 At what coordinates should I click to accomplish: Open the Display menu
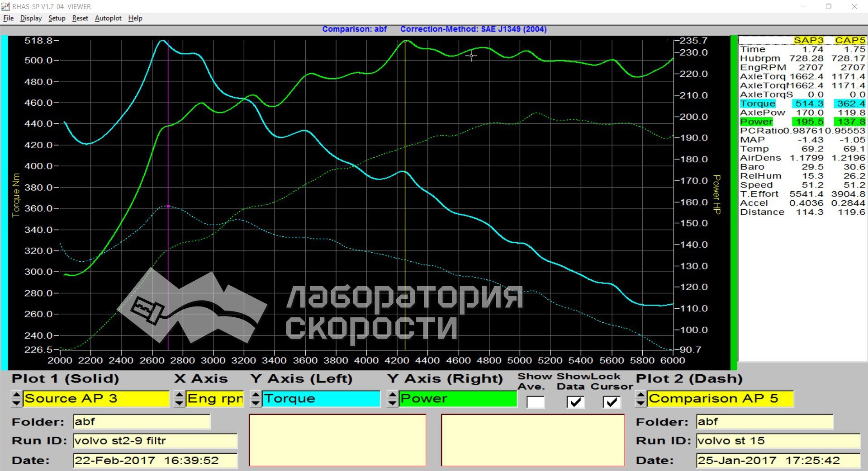31,18
